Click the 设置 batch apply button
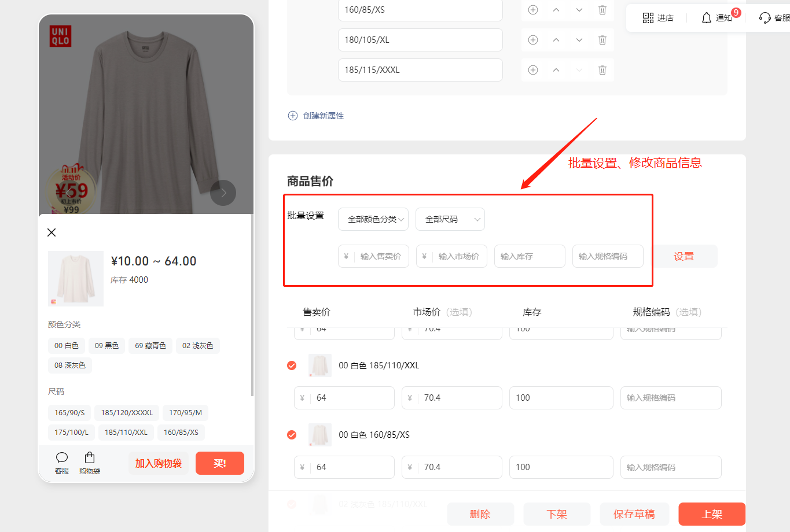Screen dimensions: 790x532 pyautogui.click(x=684, y=256)
